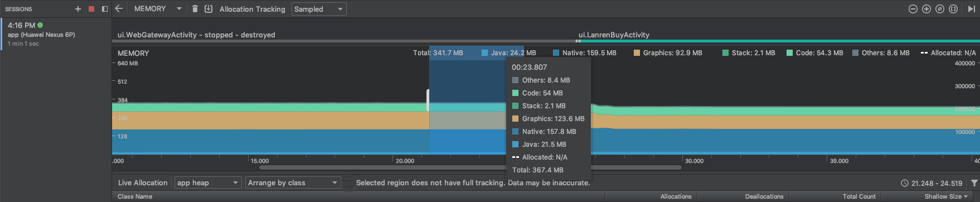980x202 pixels.
Task: Reset the timeline zoom
Action: [x=940, y=9]
